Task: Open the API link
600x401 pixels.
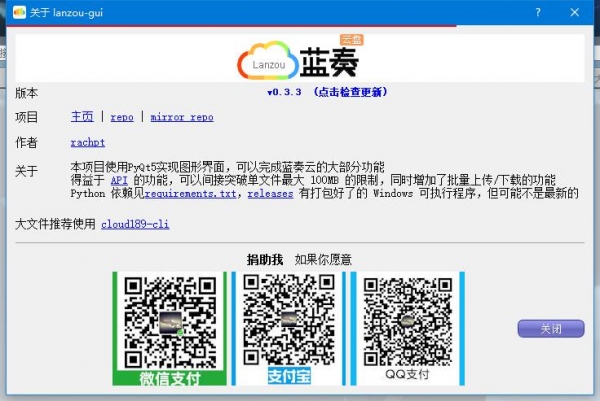Action: point(119,180)
